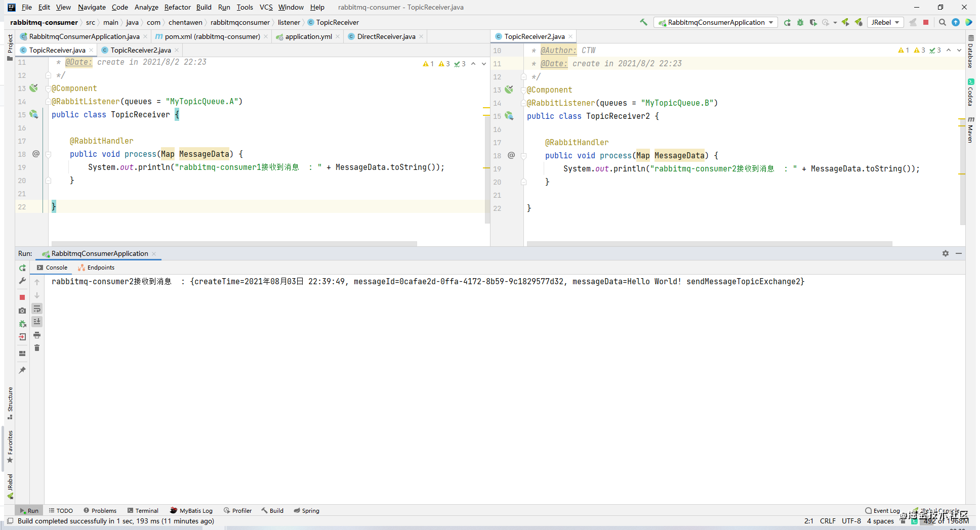Click Restore Layout icon in Run panel
The height and width of the screenshot is (530, 980).
22,354
